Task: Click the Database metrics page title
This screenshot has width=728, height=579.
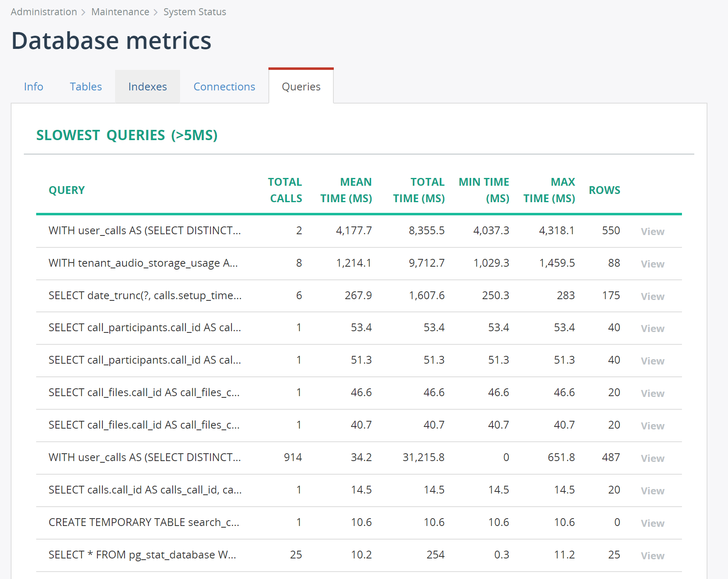Action: coord(111,41)
